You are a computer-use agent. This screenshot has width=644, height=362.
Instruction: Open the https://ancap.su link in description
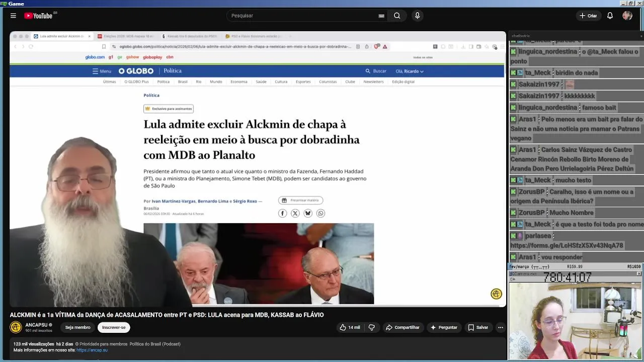click(x=92, y=350)
